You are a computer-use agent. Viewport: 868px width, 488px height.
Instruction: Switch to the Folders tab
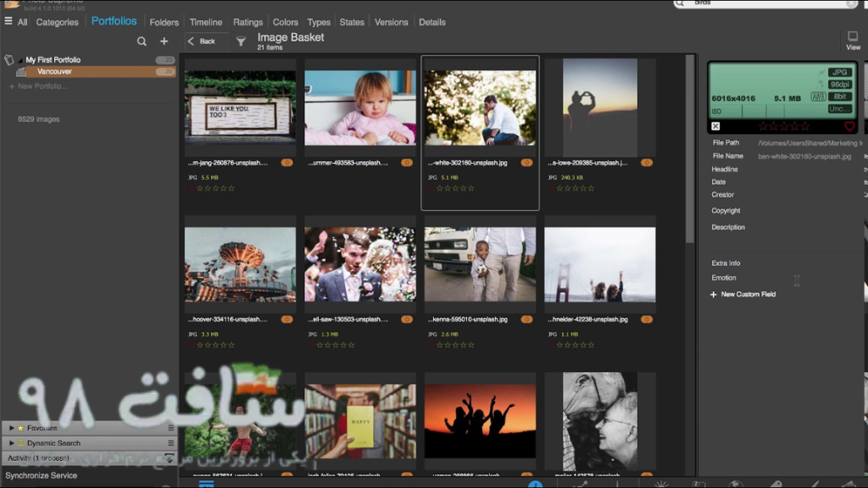164,22
